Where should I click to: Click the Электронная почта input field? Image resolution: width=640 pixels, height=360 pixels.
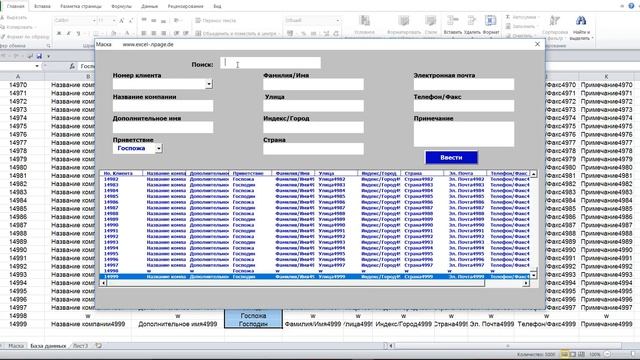[x=464, y=84]
